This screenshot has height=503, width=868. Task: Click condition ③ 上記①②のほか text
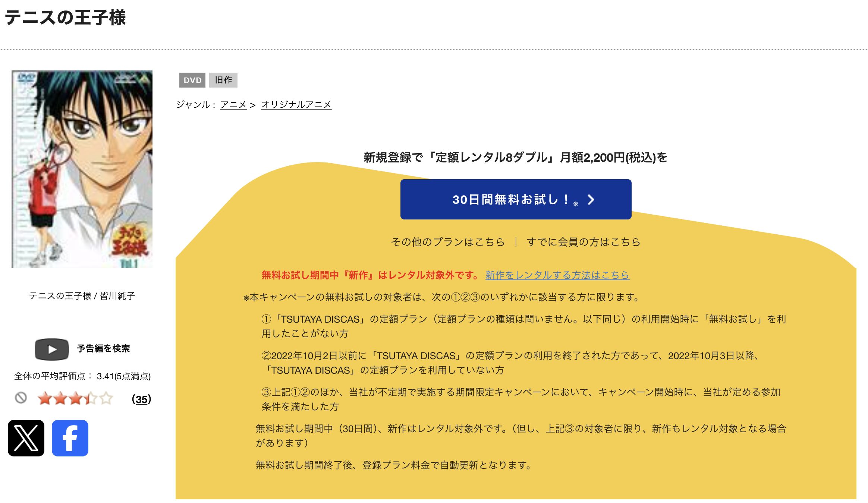tap(521, 399)
